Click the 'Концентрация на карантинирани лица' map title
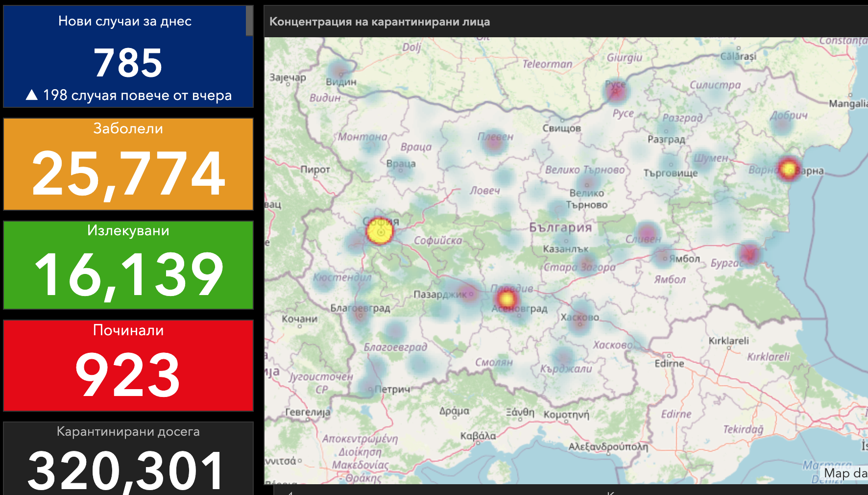Screen dimensions: 868x495 [380, 22]
